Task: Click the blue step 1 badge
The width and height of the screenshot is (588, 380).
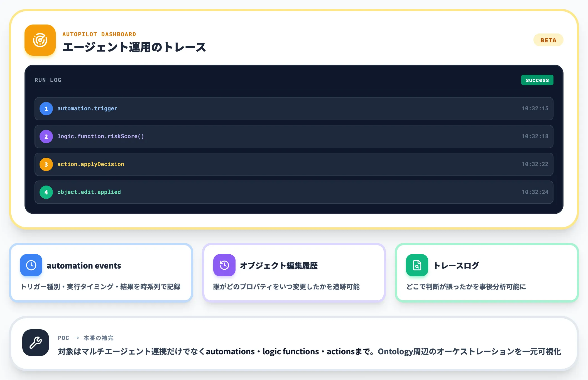Action: click(46, 109)
